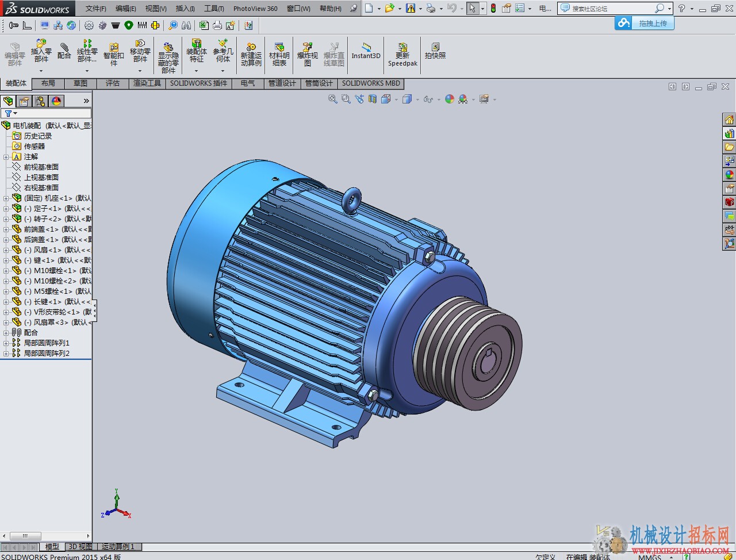Viewport: 736px width, 560px height.
Task: Click the Excel spreadsheet toolbar icon
Action: point(204,25)
